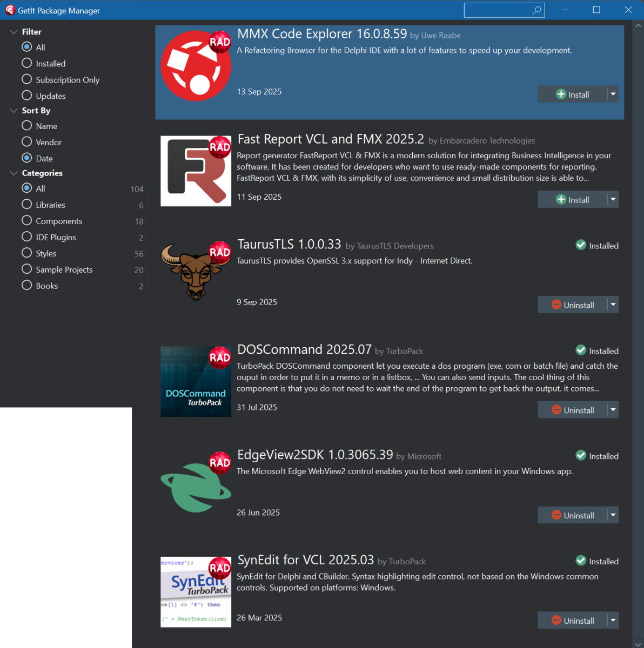Image resolution: width=644 pixels, height=648 pixels.
Task: Select the Installed filter option
Action: (x=27, y=63)
